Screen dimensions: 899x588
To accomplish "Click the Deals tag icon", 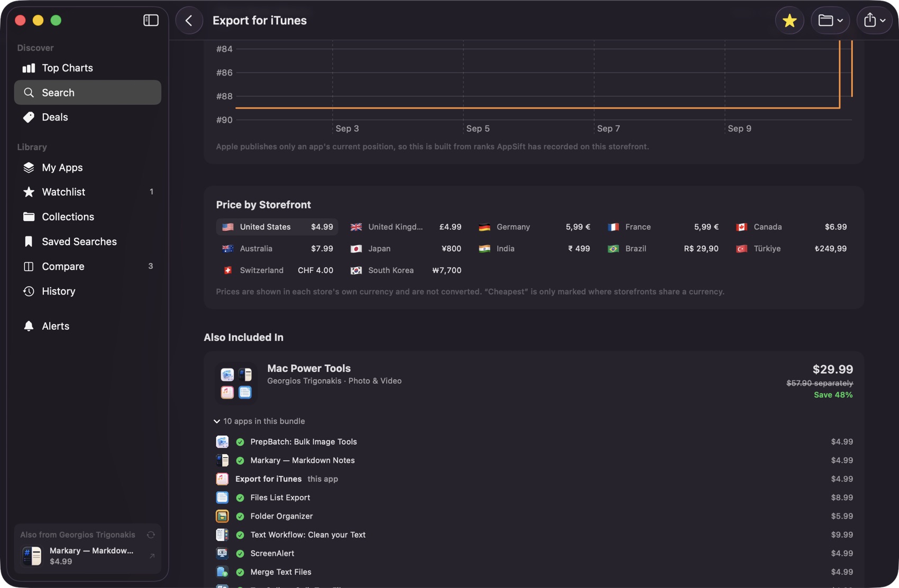I will [x=29, y=117].
